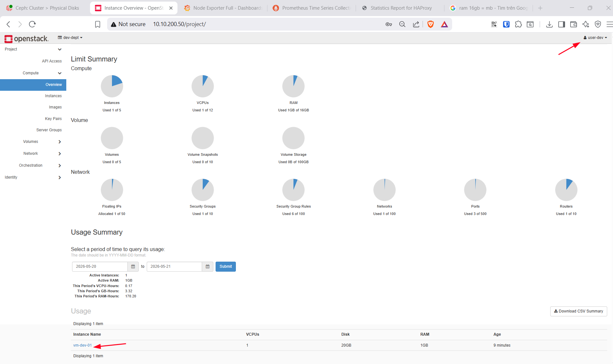This screenshot has width=613, height=364.
Task: Open the search-in-page extension icon
Action: coord(530,24)
